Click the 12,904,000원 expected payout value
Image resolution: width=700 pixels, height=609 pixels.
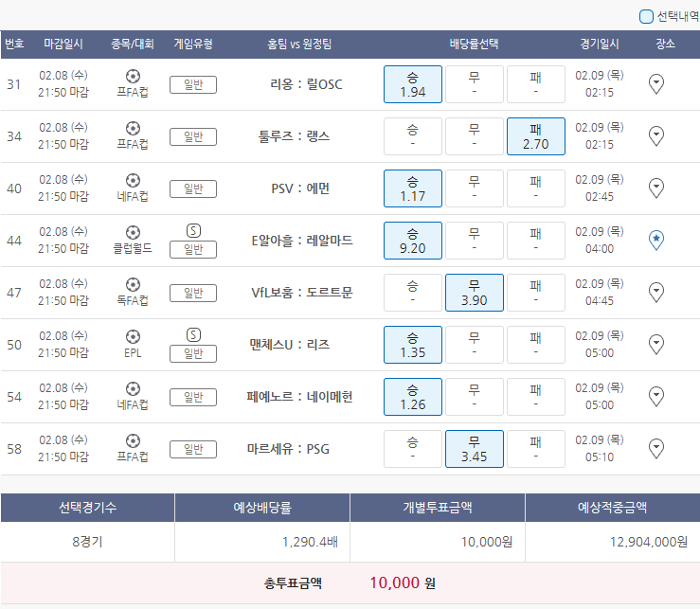pos(649,542)
